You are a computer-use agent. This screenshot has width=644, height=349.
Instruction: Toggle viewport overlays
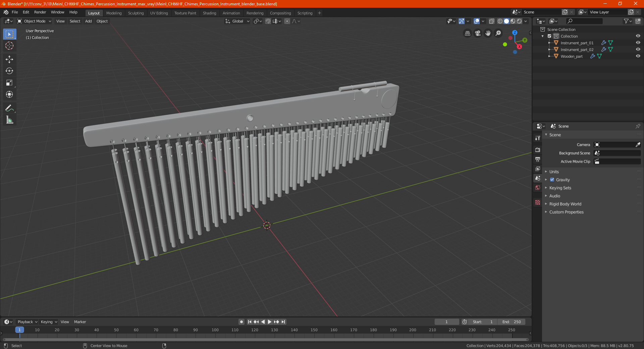coord(477,21)
